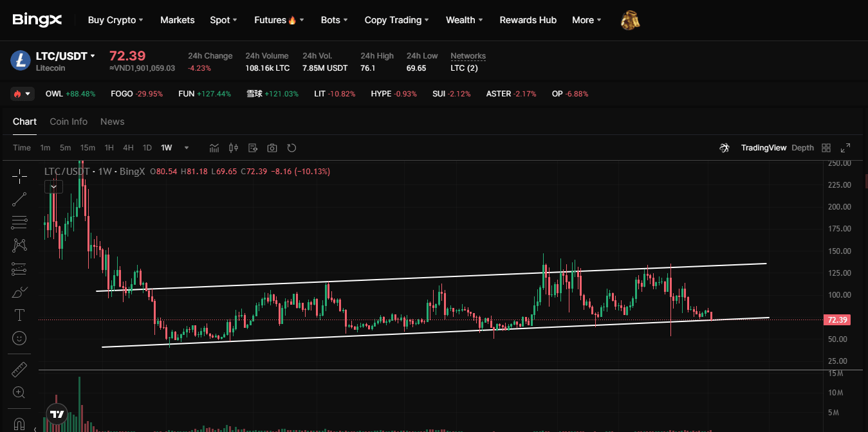The image size is (868, 432).
Task: Expand chart to fullscreen
Action: click(845, 147)
